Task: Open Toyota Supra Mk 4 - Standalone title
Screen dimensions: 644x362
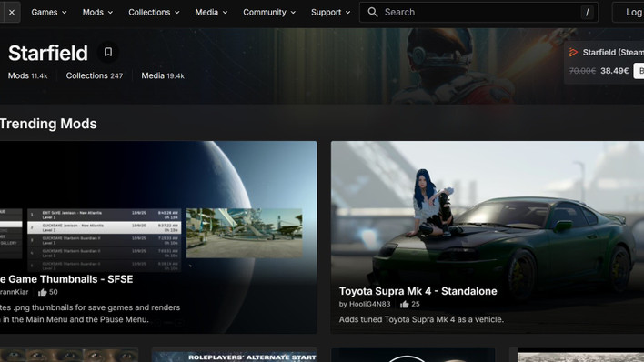Action: tap(418, 291)
